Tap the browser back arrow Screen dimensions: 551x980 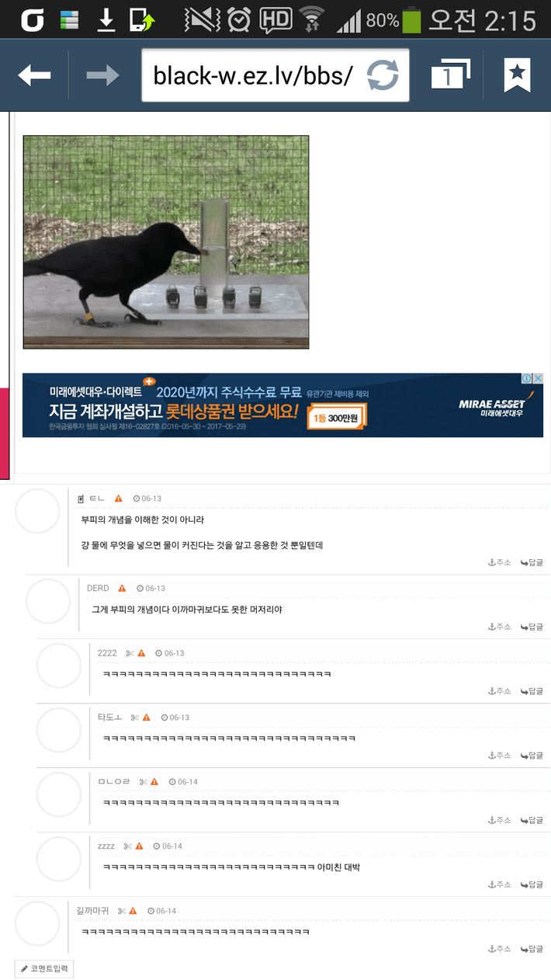coord(34,75)
